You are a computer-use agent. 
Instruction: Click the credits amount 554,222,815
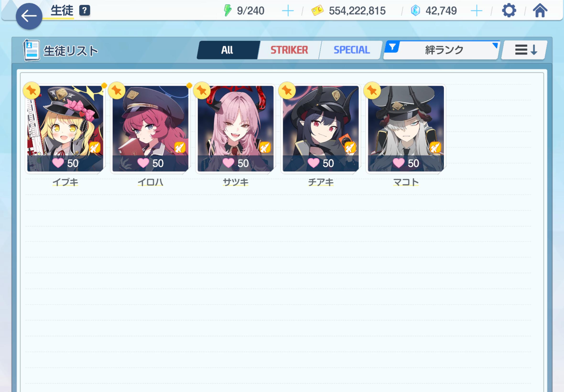[x=357, y=11]
